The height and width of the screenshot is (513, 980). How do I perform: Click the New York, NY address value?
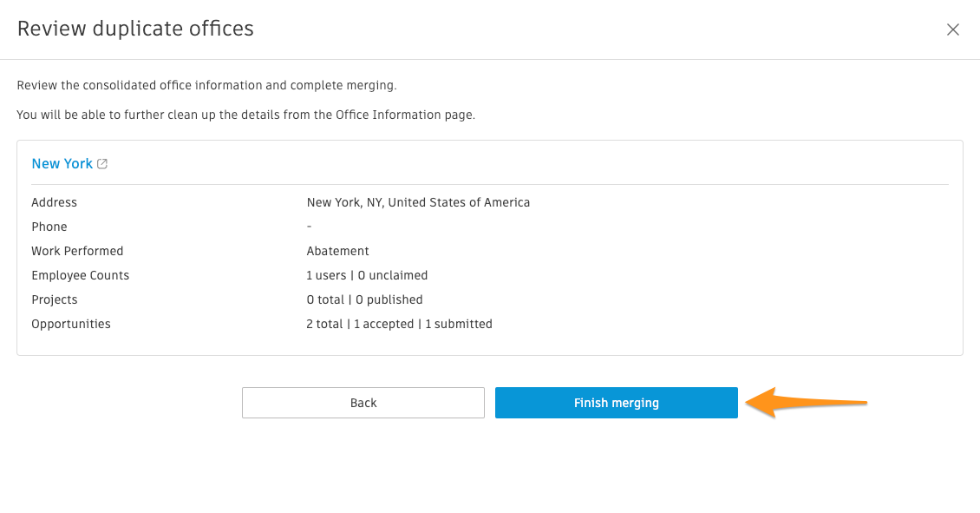pos(418,203)
